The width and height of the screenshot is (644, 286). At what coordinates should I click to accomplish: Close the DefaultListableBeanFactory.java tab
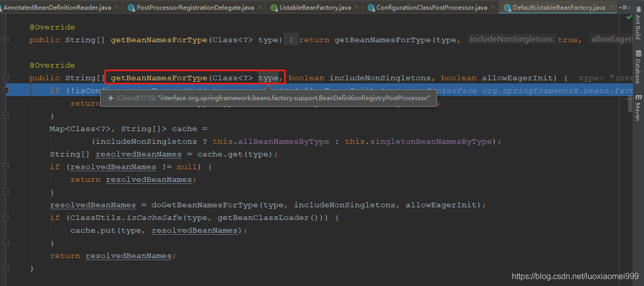pos(610,8)
